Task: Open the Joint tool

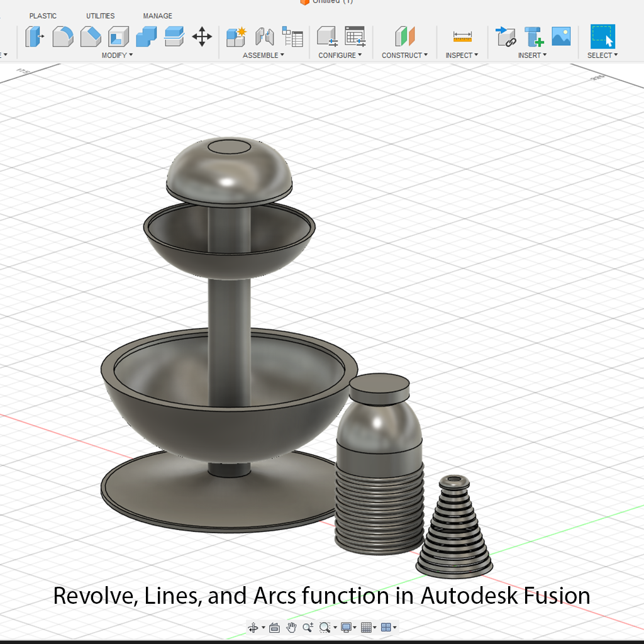Action: pos(265,37)
